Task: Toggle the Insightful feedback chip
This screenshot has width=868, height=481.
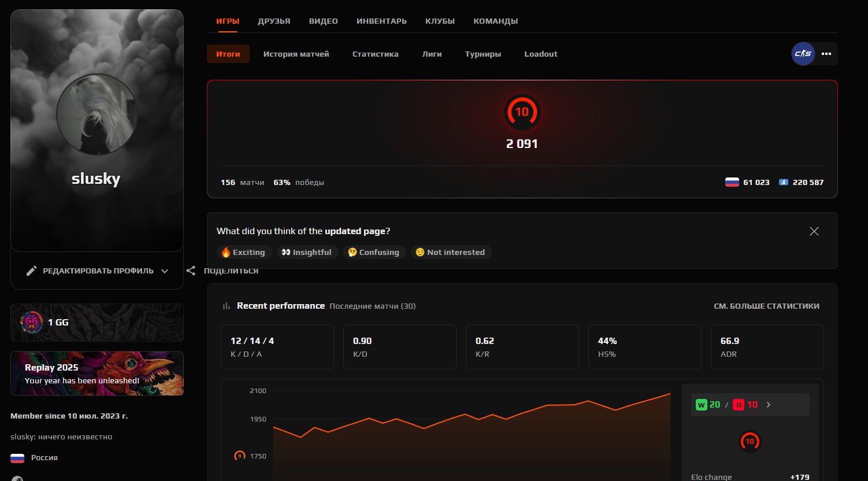Action: (307, 252)
